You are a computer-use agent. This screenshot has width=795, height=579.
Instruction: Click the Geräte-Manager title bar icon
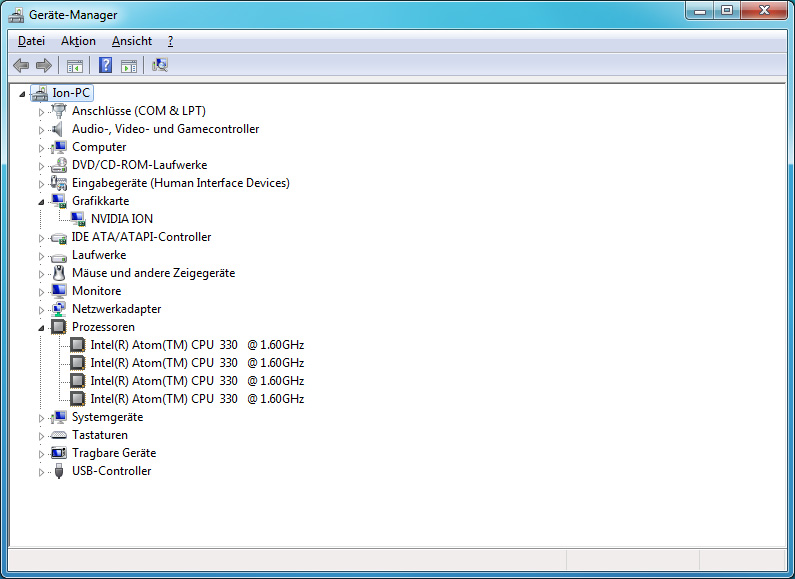(x=16, y=15)
